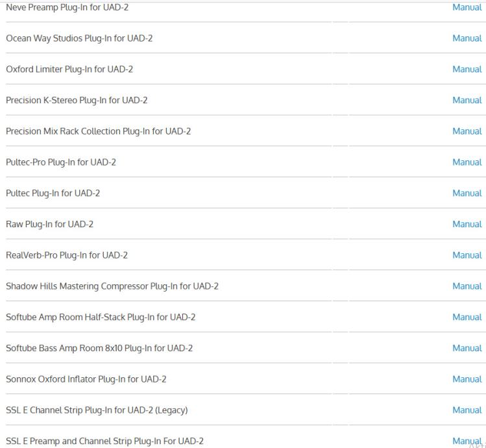View Shadow Hills Mastering Compressor manual
The image size is (486, 448).
[467, 286]
